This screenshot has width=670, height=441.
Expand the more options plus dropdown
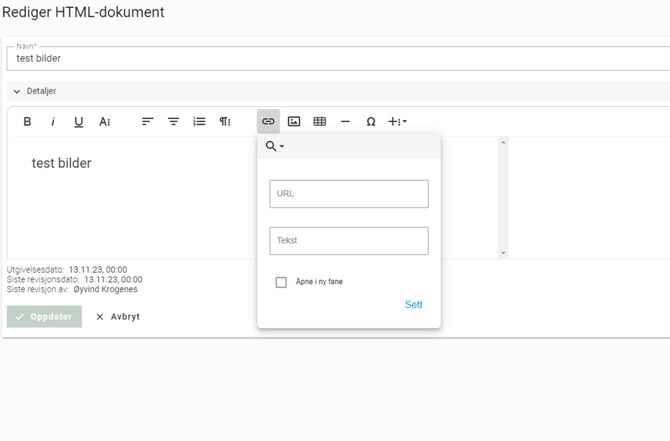[397, 122]
